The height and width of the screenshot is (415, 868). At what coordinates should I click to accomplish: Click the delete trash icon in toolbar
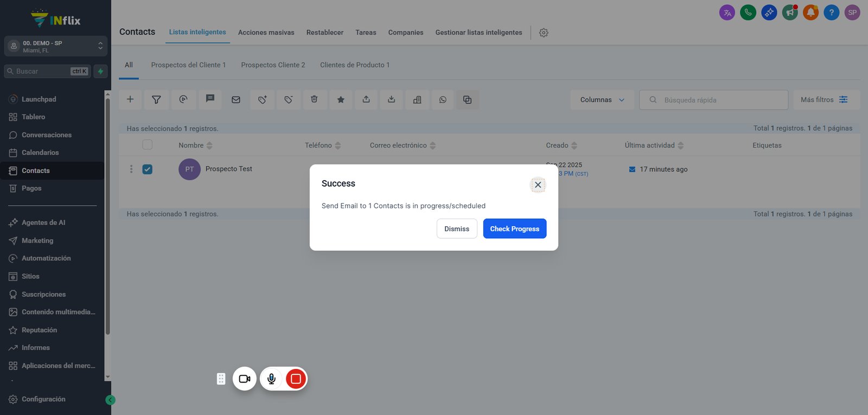(314, 99)
